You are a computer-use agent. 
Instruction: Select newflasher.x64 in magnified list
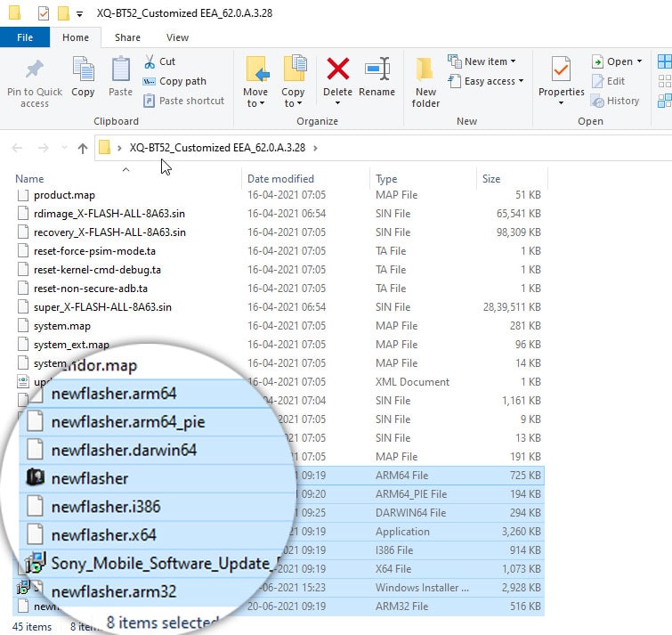tap(104, 535)
